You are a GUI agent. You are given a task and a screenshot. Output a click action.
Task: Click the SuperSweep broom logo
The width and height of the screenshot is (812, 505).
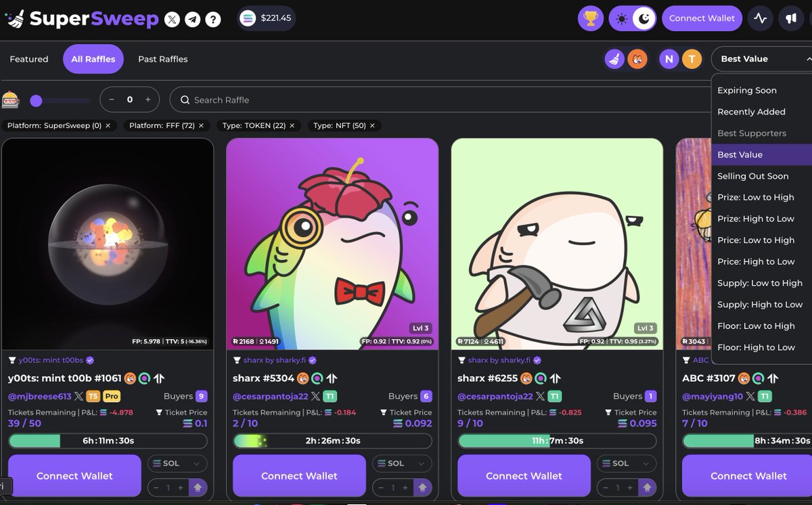coord(16,19)
